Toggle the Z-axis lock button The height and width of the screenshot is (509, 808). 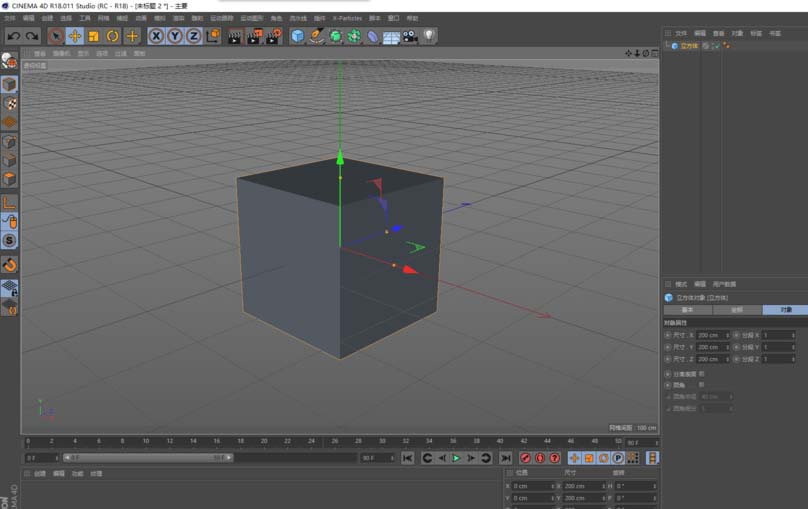(x=192, y=36)
